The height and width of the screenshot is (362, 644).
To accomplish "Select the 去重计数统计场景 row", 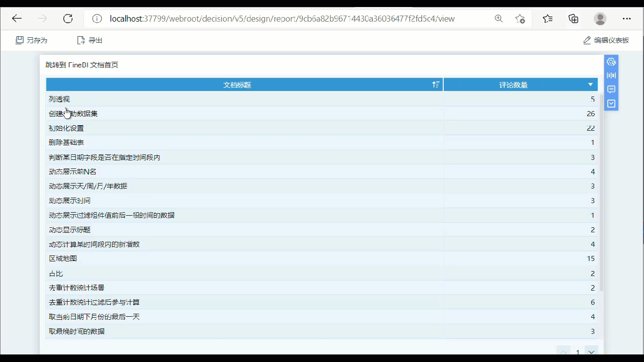I will tap(321, 288).
